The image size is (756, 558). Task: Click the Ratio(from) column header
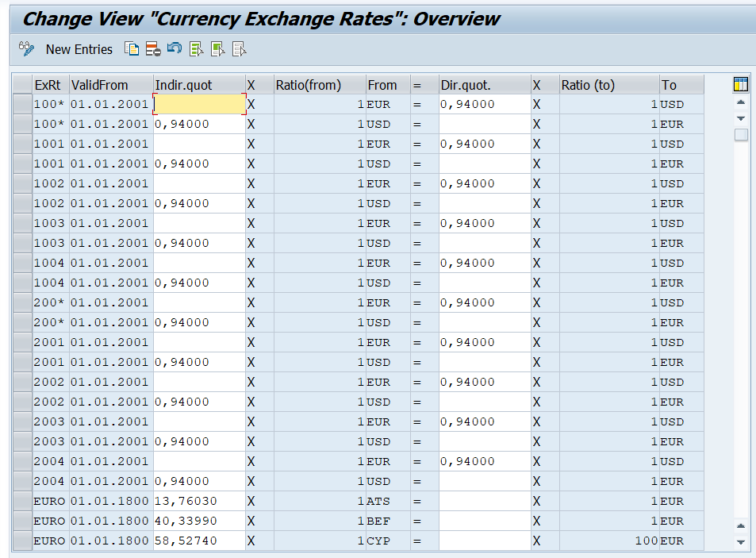(320, 85)
